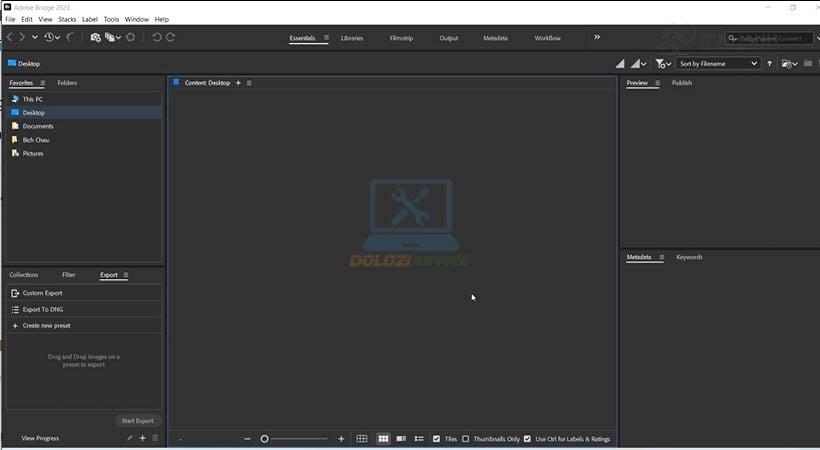Click View Progress link

point(40,438)
